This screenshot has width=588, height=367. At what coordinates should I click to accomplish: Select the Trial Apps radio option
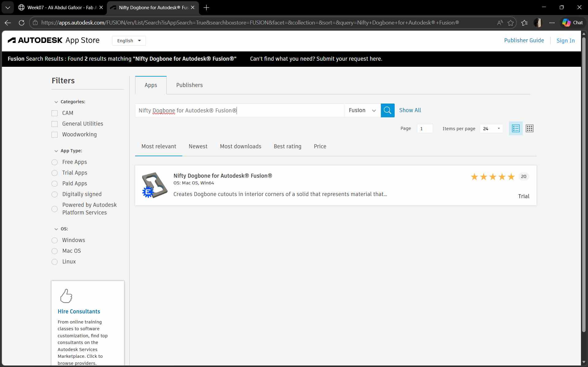point(55,173)
